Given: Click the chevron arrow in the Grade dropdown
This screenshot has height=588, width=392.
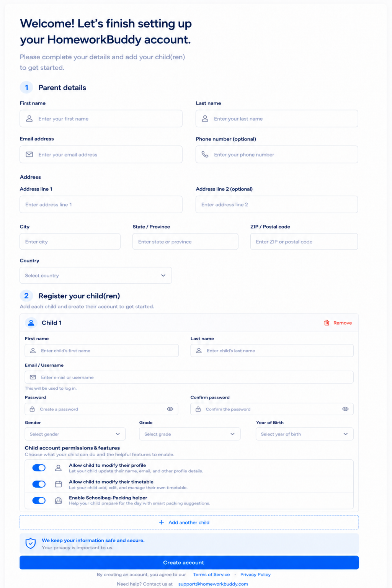Looking at the screenshot, I should [x=232, y=434].
